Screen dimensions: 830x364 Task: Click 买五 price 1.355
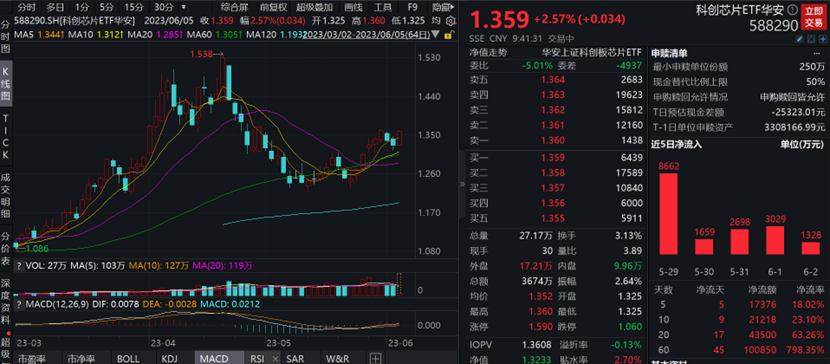[x=553, y=218]
